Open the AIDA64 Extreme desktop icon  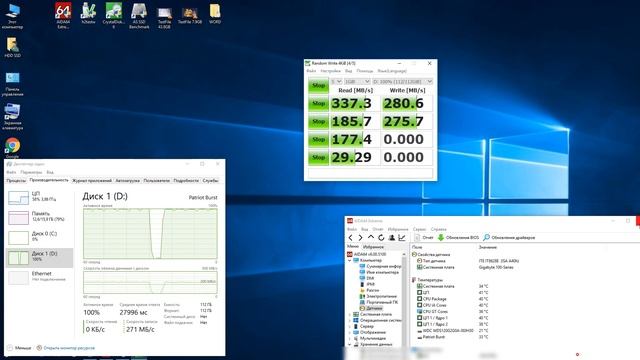coord(63,15)
